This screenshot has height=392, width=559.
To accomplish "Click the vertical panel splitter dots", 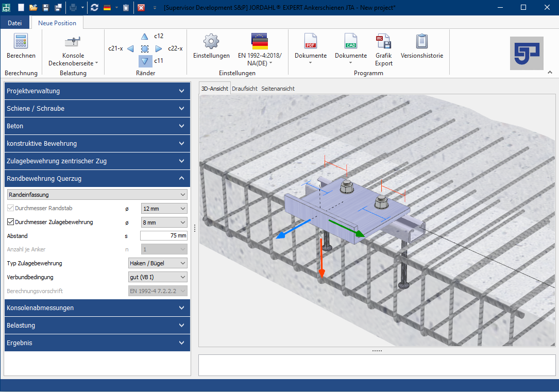I will [x=195, y=228].
